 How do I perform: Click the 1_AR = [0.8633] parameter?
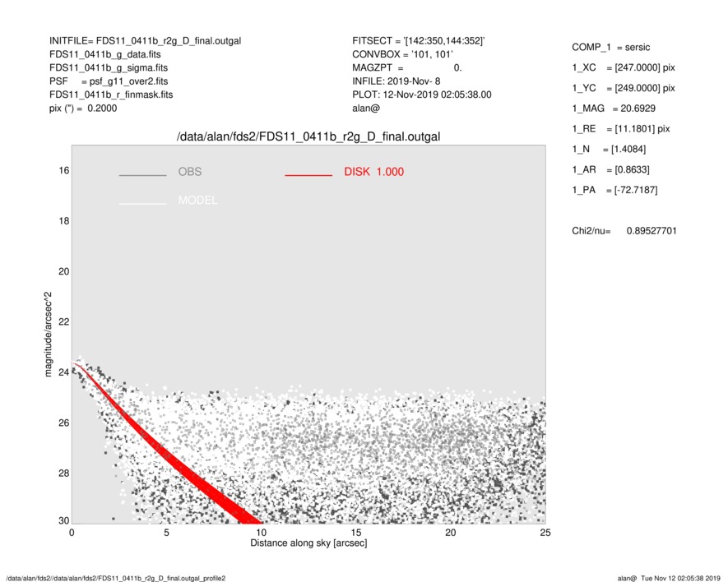pyautogui.click(x=610, y=170)
